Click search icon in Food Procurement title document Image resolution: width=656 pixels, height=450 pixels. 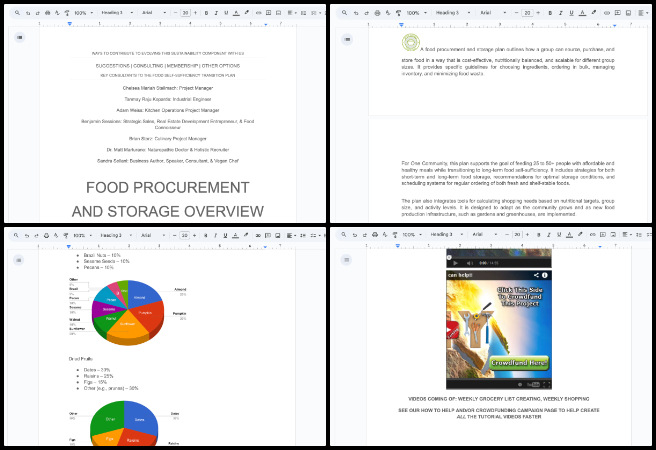point(17,13)
